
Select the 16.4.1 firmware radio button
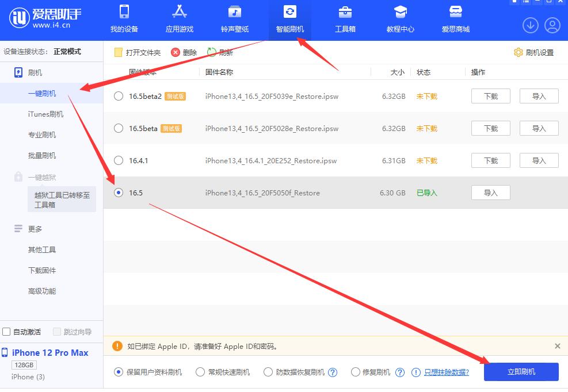(x=119, y=161)
